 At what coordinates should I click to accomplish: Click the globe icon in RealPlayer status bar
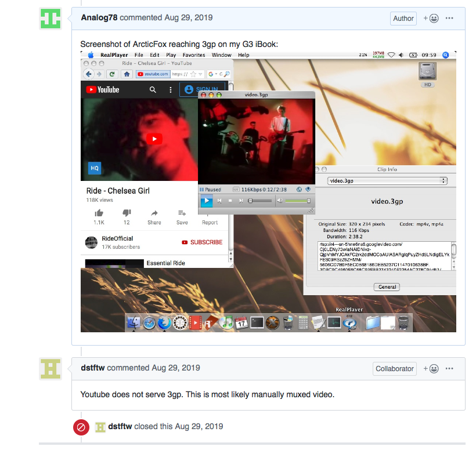coord(299,190)
